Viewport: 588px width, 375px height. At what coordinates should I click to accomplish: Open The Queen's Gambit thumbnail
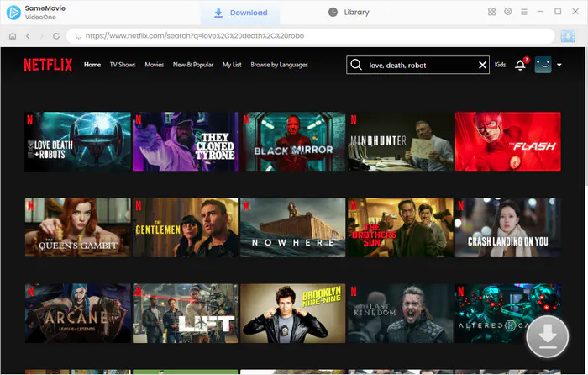(77, 228)
